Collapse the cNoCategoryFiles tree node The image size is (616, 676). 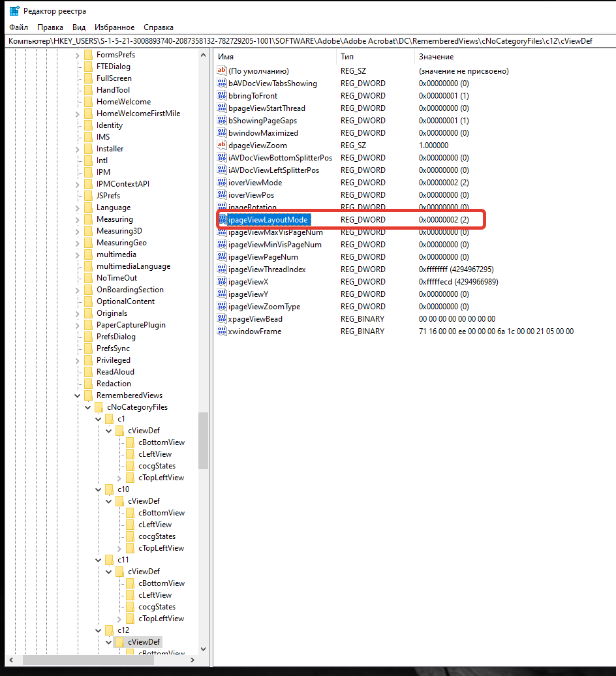pos(87,407)
